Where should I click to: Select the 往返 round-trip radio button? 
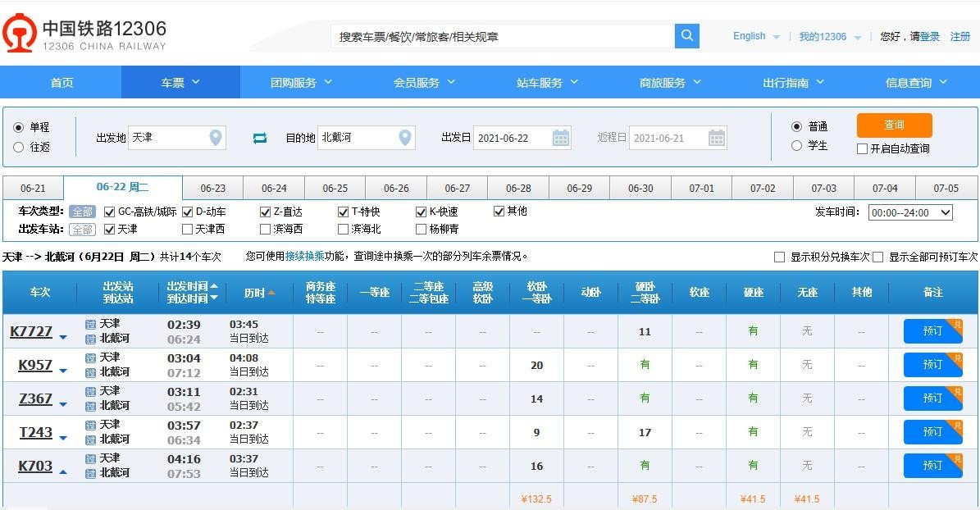point(18,147)
